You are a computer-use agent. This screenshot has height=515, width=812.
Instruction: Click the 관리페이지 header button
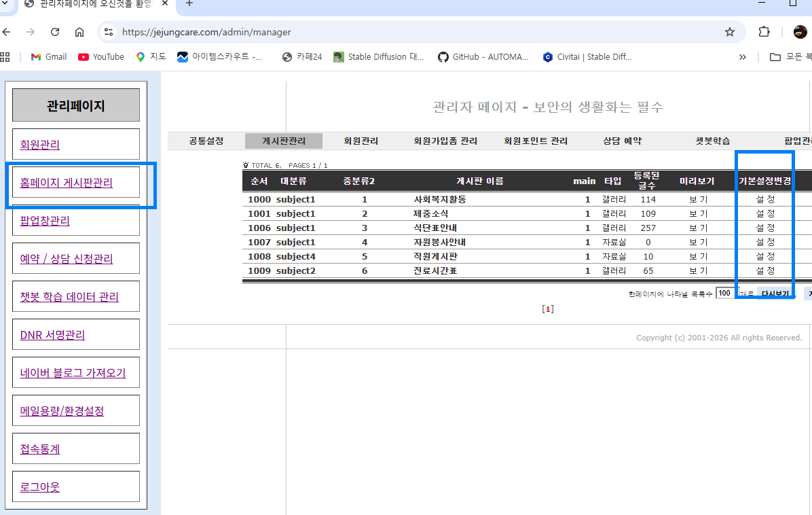click(76, 105)
